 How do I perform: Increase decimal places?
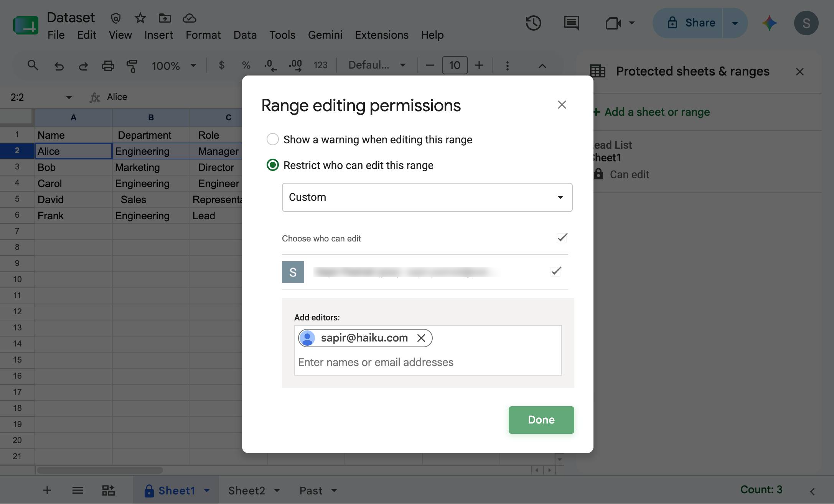295,66
